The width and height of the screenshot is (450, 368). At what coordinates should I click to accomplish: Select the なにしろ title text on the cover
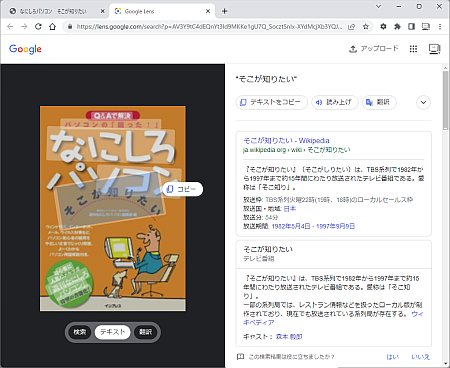[x=111, y=145]
